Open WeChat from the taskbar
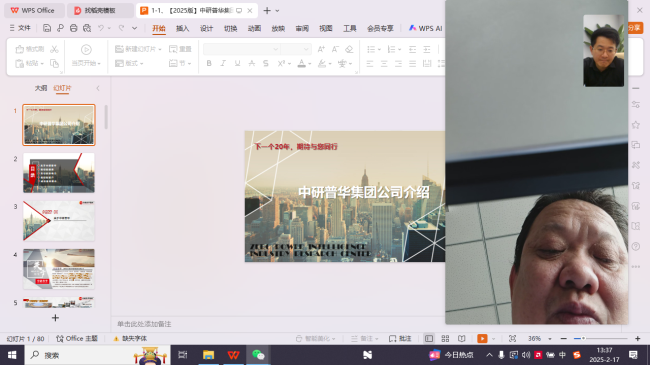 pyautogui.click(x=258, y=355)
